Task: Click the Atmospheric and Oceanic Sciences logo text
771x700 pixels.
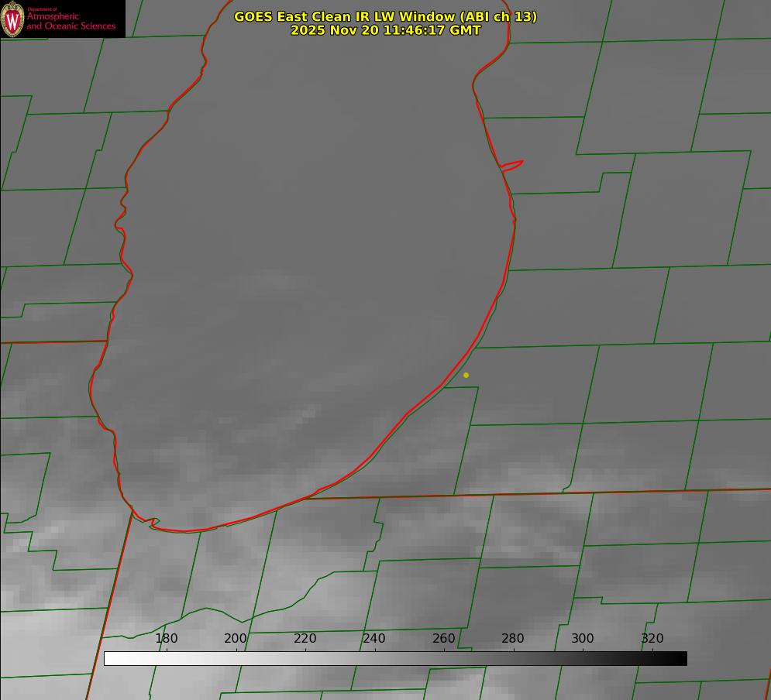Action: click(71, 19)
